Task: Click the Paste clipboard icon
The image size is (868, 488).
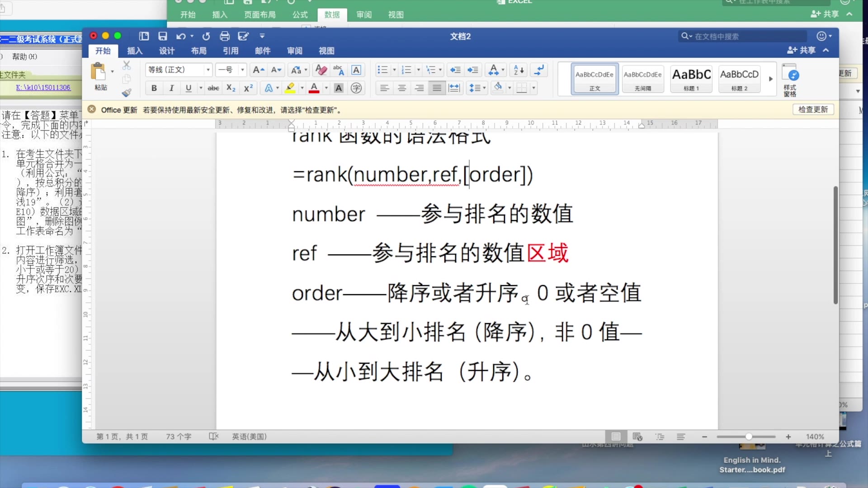Action: pos(98,72)
